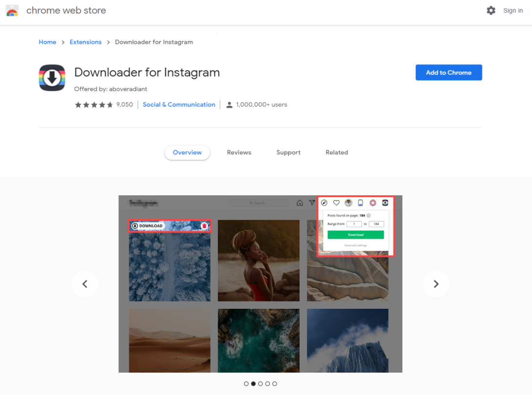Click the Chrome Web Store logo icon
This screenshot has width=532, height=395.
coord(12,11)
